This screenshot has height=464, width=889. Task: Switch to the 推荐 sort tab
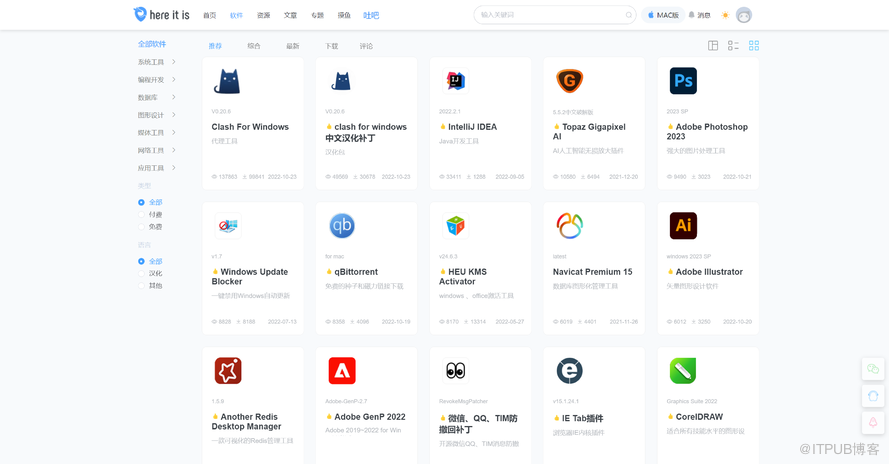[215, 46]
